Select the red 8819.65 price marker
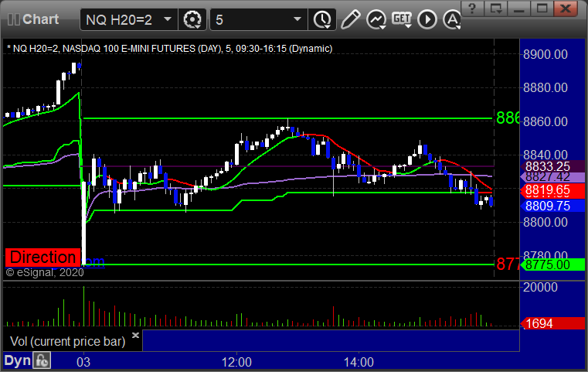588x372 pixels. (552, 190)
